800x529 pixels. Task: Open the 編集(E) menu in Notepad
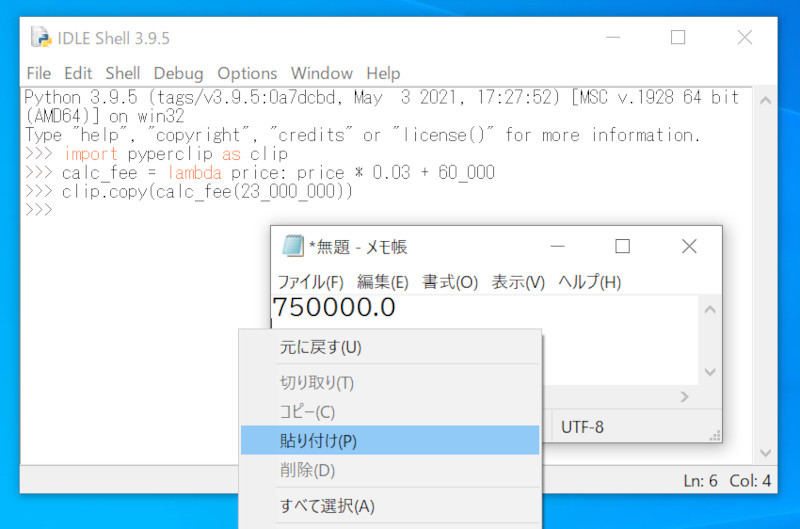383,282
